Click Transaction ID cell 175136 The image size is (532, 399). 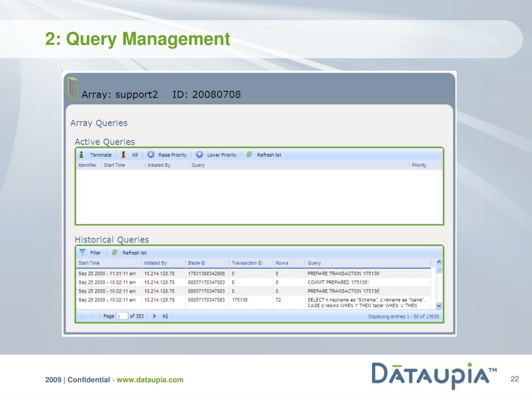tap(240, 300)
